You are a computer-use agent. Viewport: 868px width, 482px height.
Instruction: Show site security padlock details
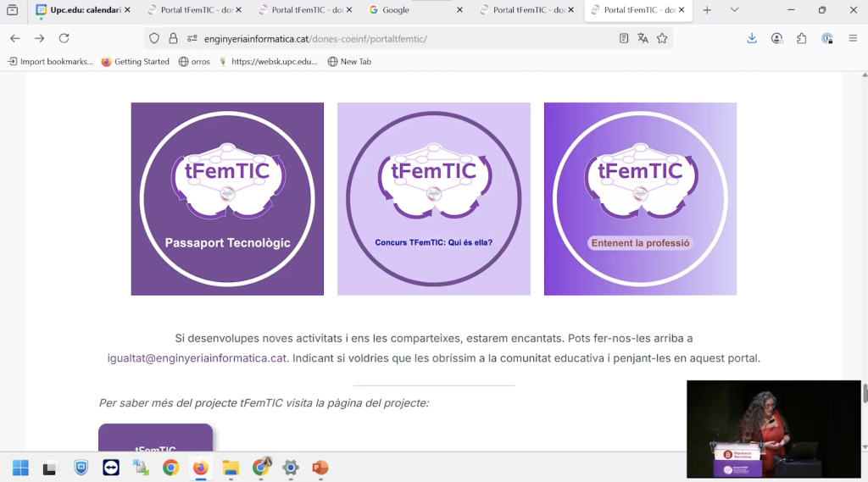coord(173,38)
